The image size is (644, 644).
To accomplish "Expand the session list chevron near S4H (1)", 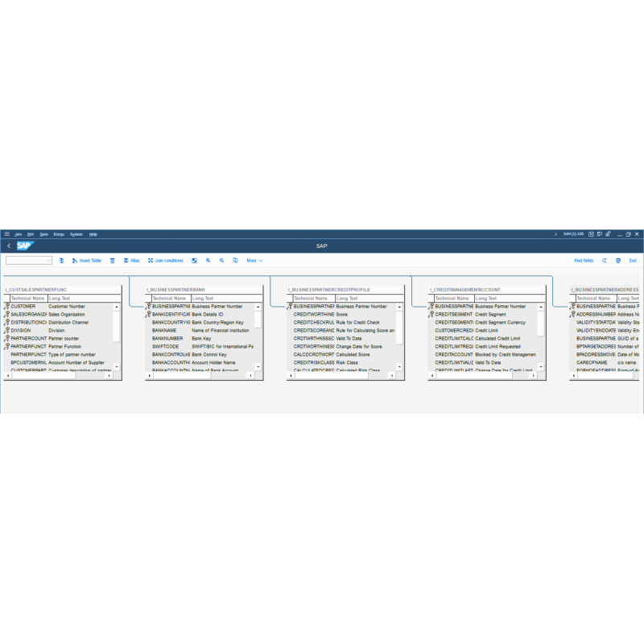I will [556, 234].
